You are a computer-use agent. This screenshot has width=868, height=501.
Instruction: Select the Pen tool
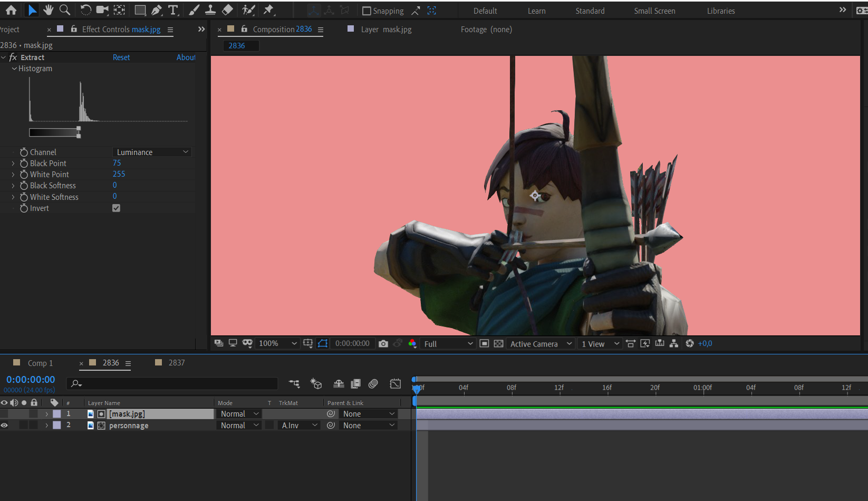[x=157, y=10]
